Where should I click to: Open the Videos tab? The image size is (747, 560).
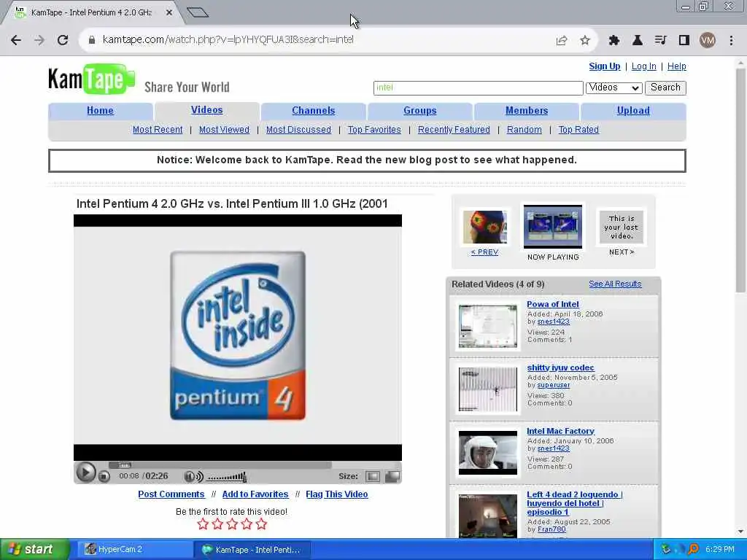coord(206,110)
